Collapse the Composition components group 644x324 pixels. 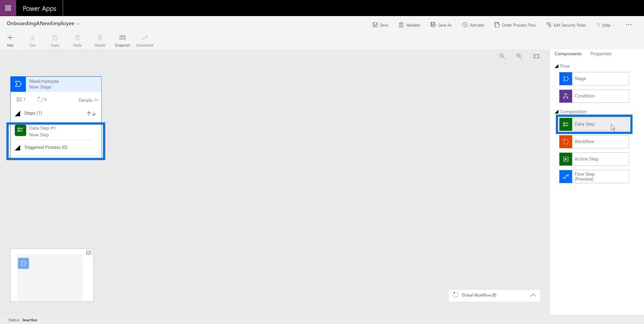[x=557, y=112]
